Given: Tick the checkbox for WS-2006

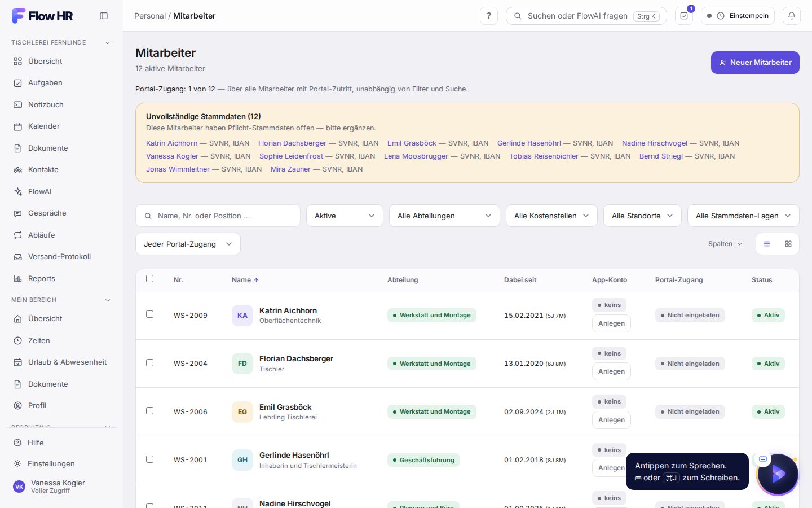Looking at the screenshot, I should (149, 410).
